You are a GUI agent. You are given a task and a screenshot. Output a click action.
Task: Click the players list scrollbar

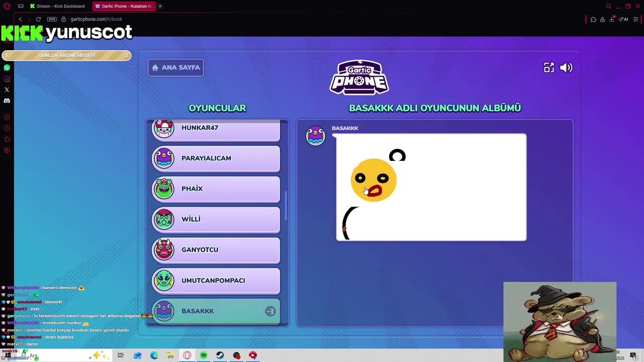286,206
